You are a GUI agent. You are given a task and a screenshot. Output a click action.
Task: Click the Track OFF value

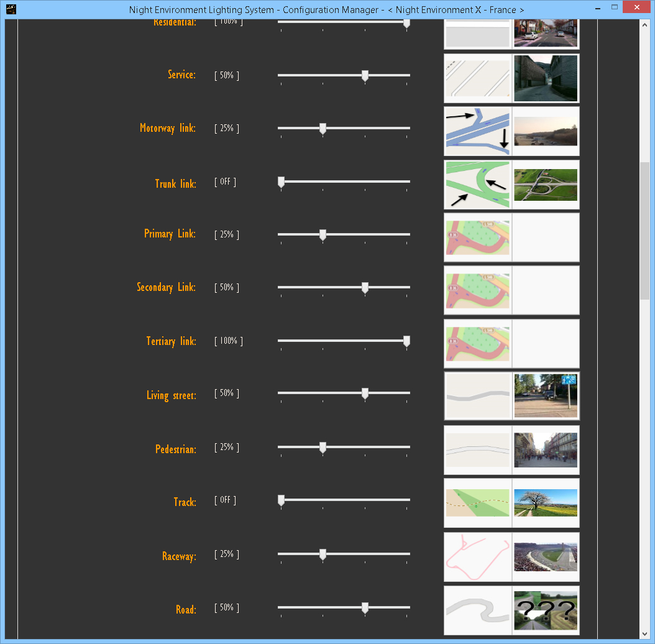[225, 500]
